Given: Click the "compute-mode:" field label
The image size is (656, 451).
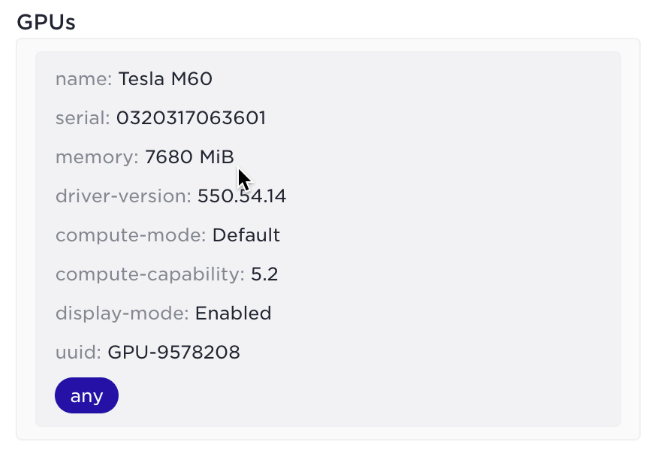Looking at the screenshot, I should [131, 235].
